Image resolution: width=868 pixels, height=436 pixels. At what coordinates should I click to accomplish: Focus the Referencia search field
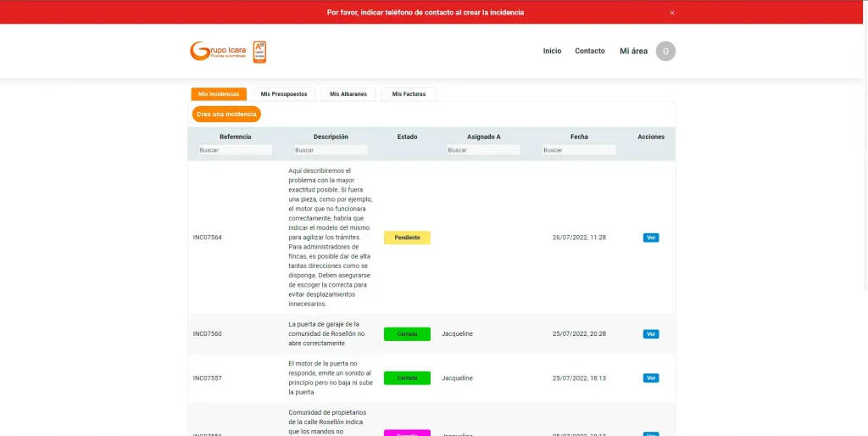click(x=235, y=150)
